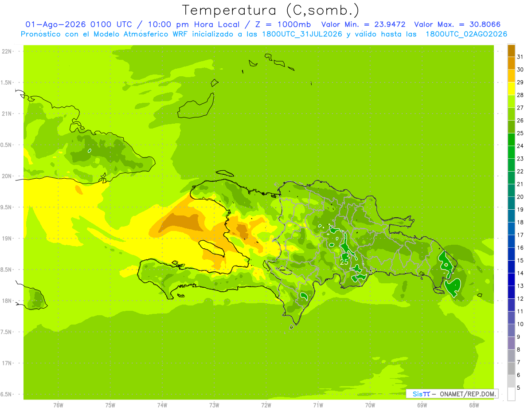
Task: Click the 'Valor Min. = 23.9472' readout
Action: (363, 24)
